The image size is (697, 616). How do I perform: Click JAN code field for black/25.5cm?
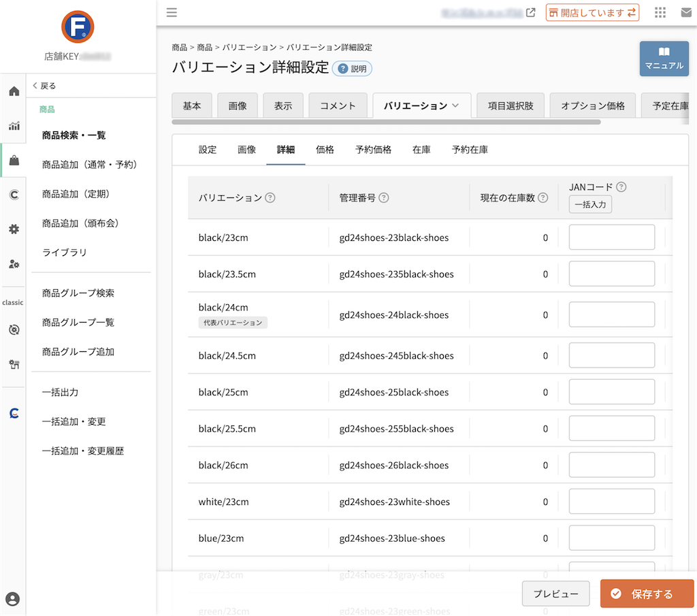[612, 428]
